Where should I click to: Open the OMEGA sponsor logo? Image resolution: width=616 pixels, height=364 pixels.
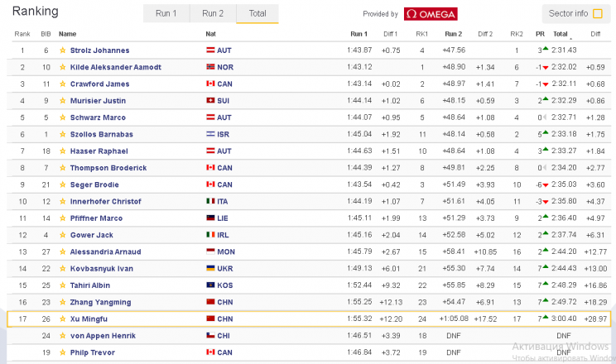[431, 14]
